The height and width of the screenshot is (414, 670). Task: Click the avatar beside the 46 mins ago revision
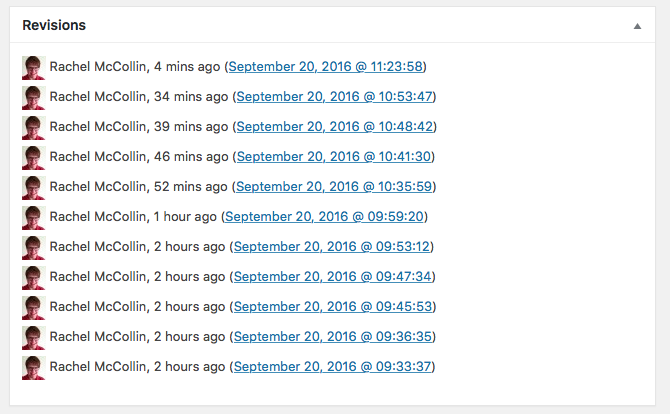point(33,157)
